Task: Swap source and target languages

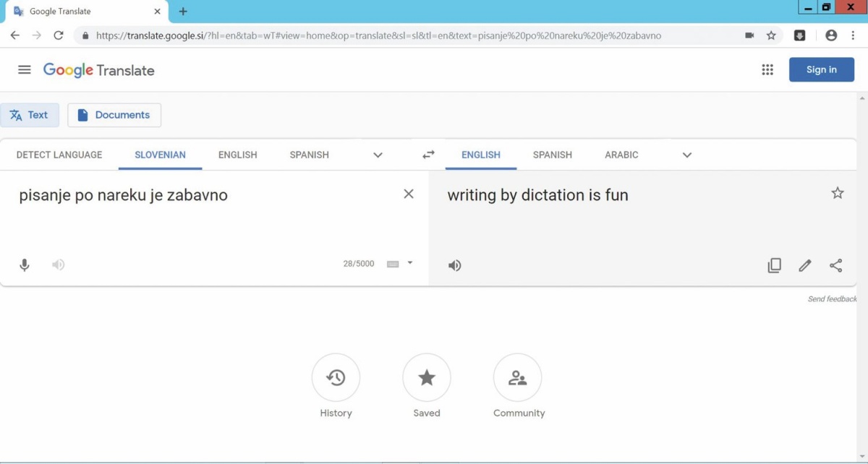Action: [428, 155]
